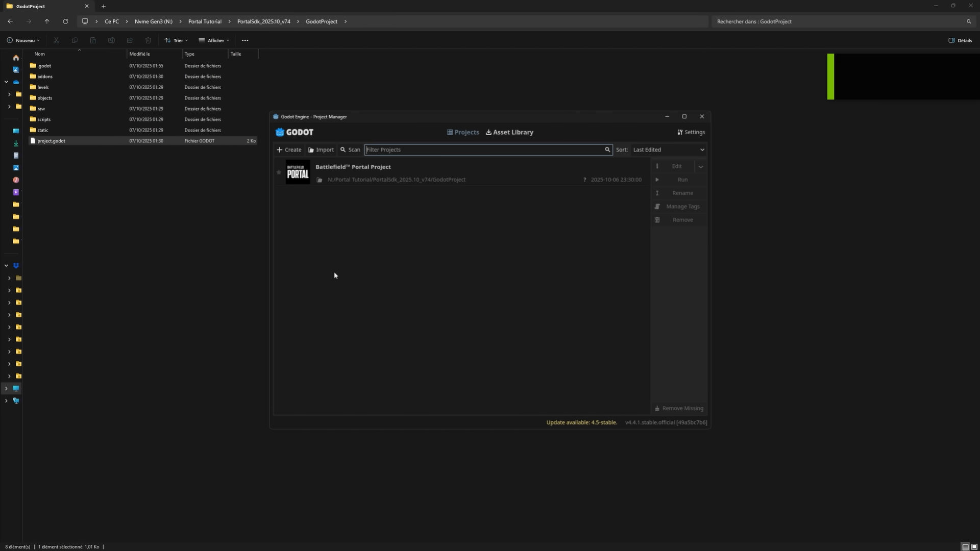980x551 pixels.
Task: Click the Godot logo icon
Action: pos(280,133)
